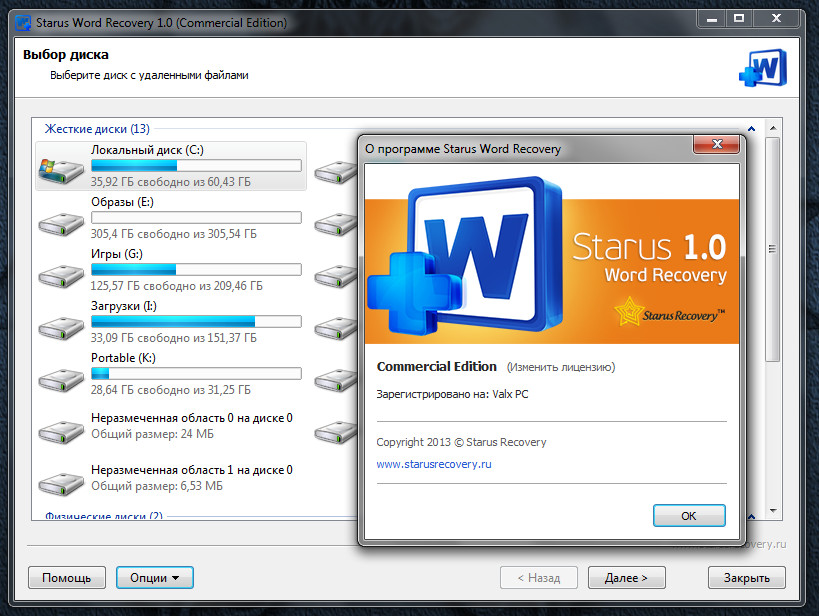Click the scroll up arrow of the disk list
Screen dimensions: 819x616
point(773,128)
